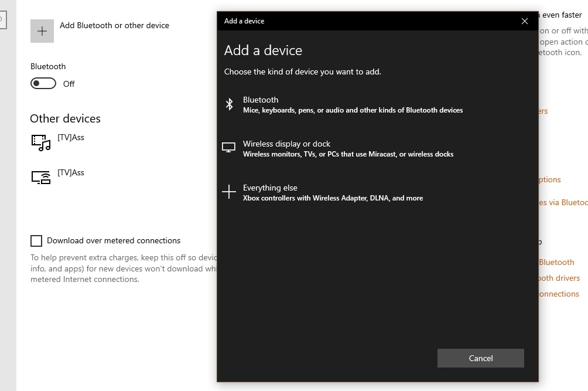This screenshot has width=588, height=391.
Task: Select the second [TV]Ass device name
Action: tap(71, 172)
